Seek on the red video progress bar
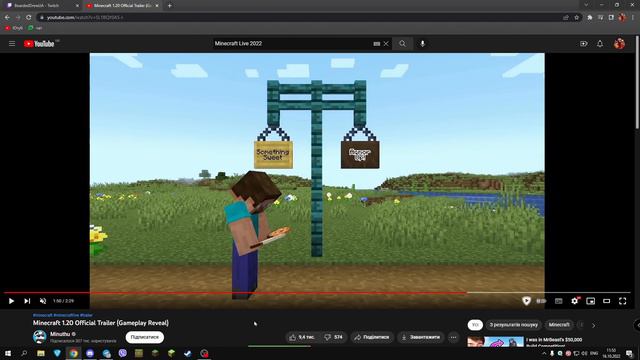 (235, 293)
